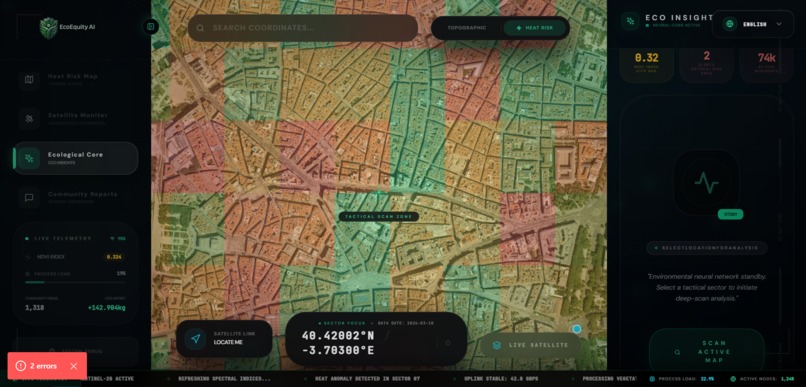Click the sector focus latitude 40.42002°N
Screen dimensions: 806x387
[x=338, y=336]
